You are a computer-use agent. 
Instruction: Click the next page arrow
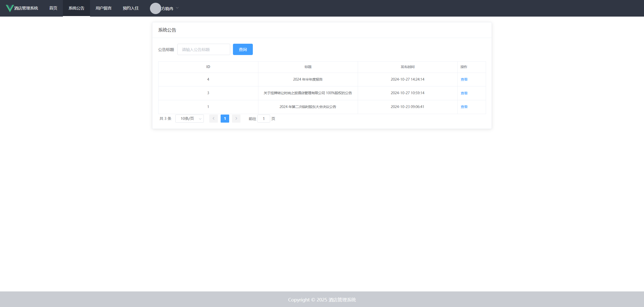coord(236,118)
